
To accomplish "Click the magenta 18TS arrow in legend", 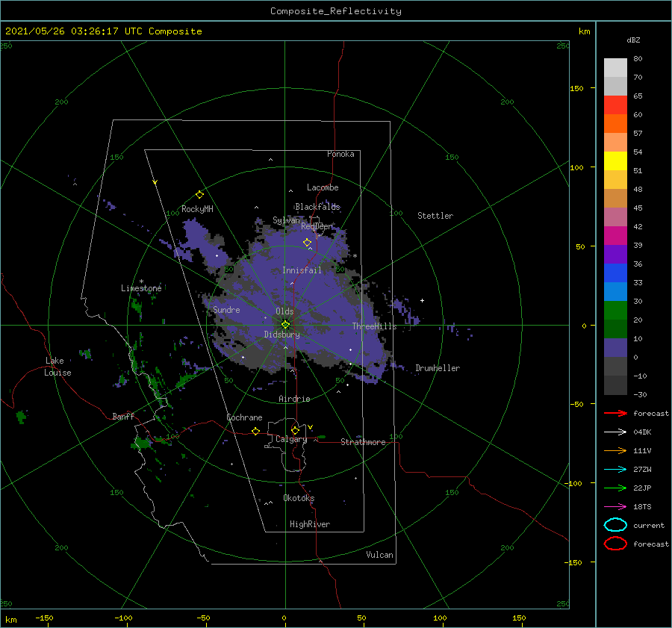I will coord(615,507).
